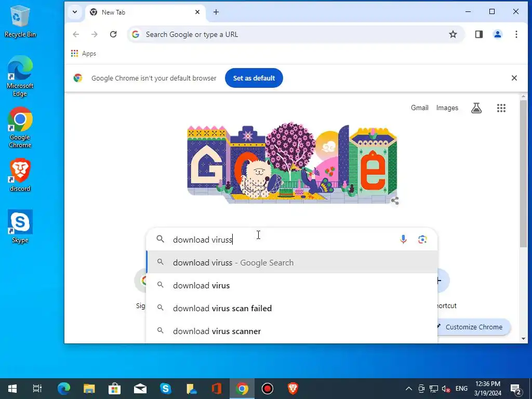
Task: Switch the ENG input language indicator
Action: pyautogui.click(x=461, y=389)
